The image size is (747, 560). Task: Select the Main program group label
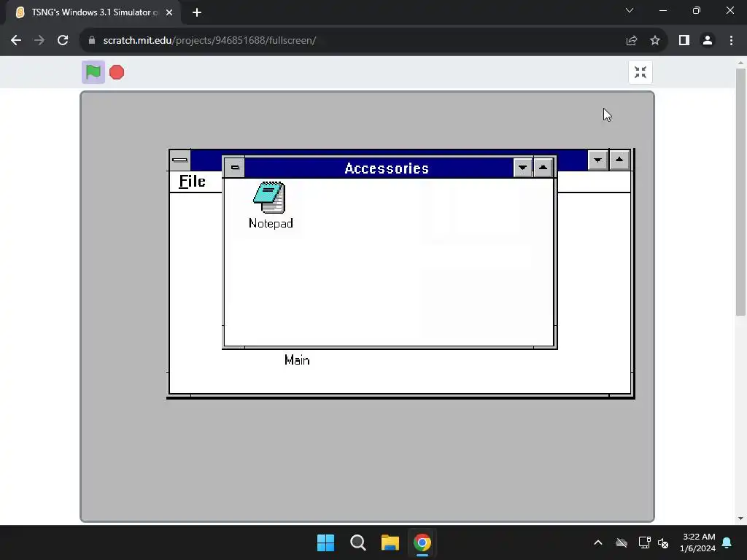[x=297, y=360]
